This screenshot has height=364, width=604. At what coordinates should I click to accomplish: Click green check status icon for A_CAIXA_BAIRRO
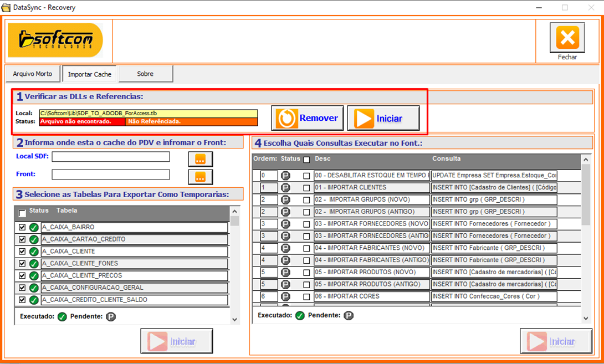click(x=34, y=228)
